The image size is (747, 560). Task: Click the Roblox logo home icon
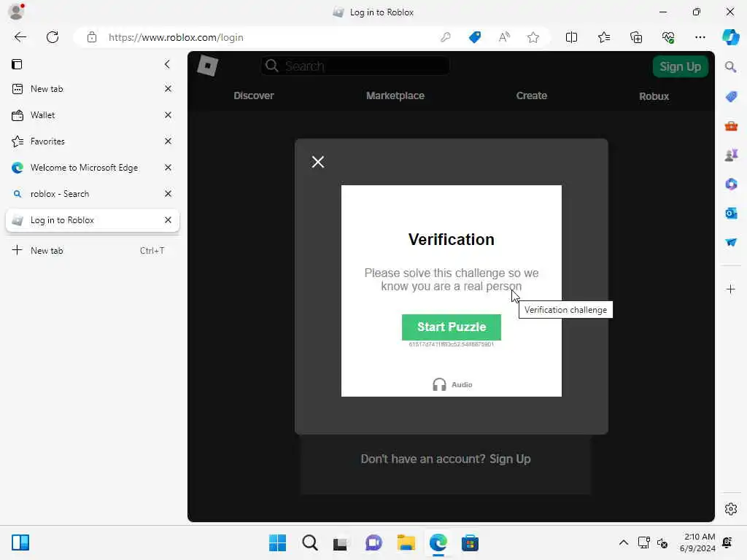pos(208,66)
